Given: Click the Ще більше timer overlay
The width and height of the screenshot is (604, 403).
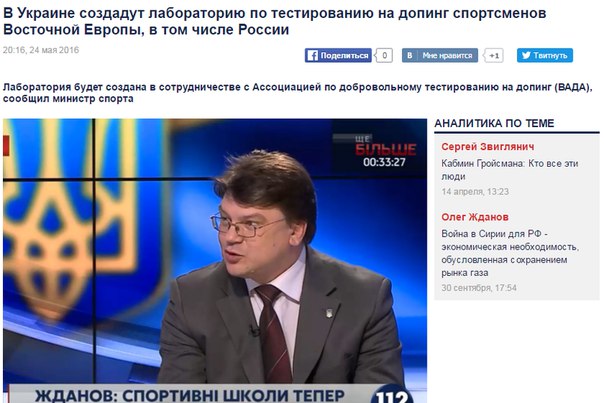Looking at the screenshot, I should click(x=379, y=151).
